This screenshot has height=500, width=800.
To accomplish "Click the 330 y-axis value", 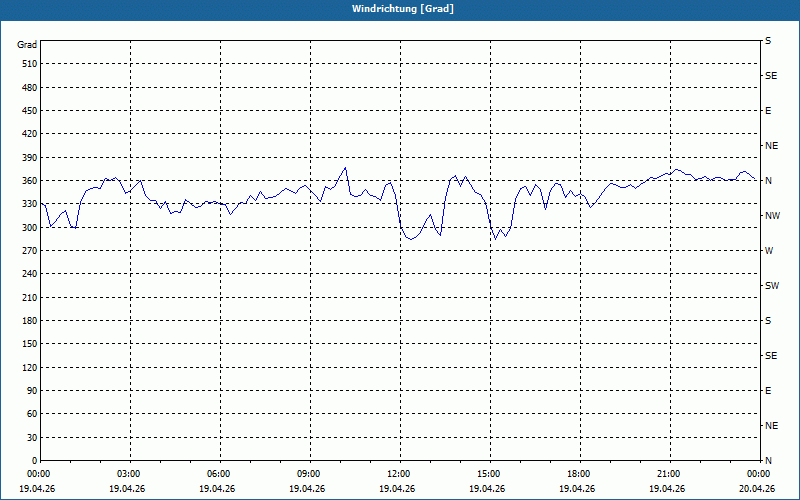I will tap(30, 204).
